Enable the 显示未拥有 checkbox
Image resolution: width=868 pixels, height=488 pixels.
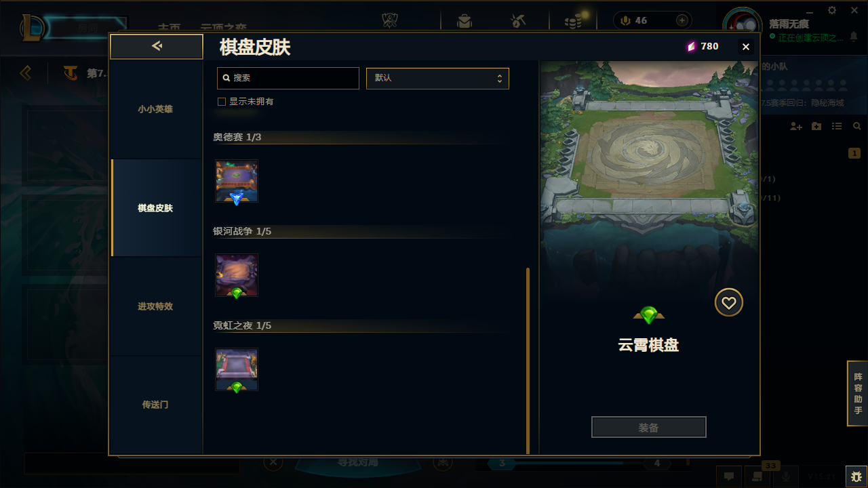pyautogui.click(x=221, y=102)
